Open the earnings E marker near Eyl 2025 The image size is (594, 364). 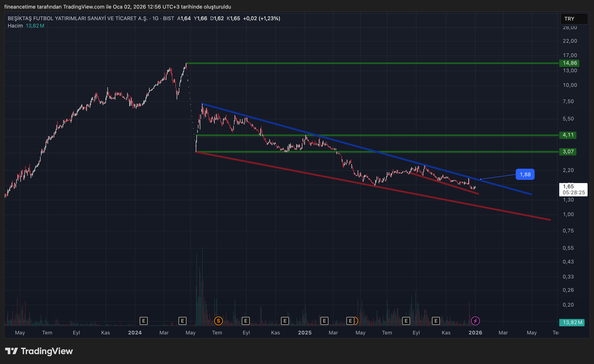coord(406,321)
